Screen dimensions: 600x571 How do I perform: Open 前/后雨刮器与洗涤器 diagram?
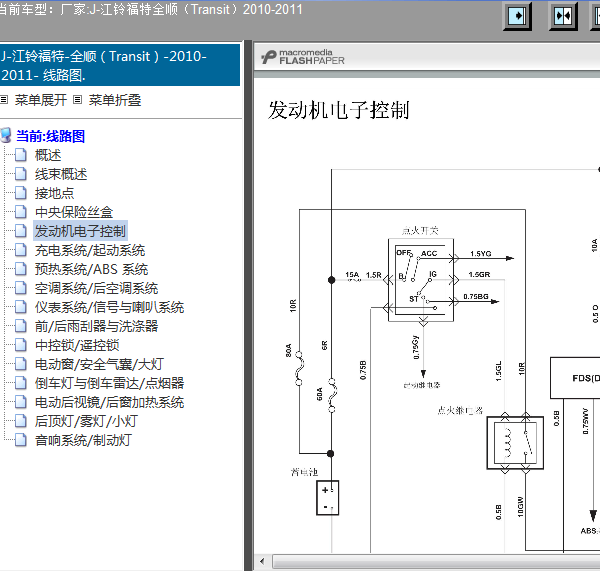[96, 326]
